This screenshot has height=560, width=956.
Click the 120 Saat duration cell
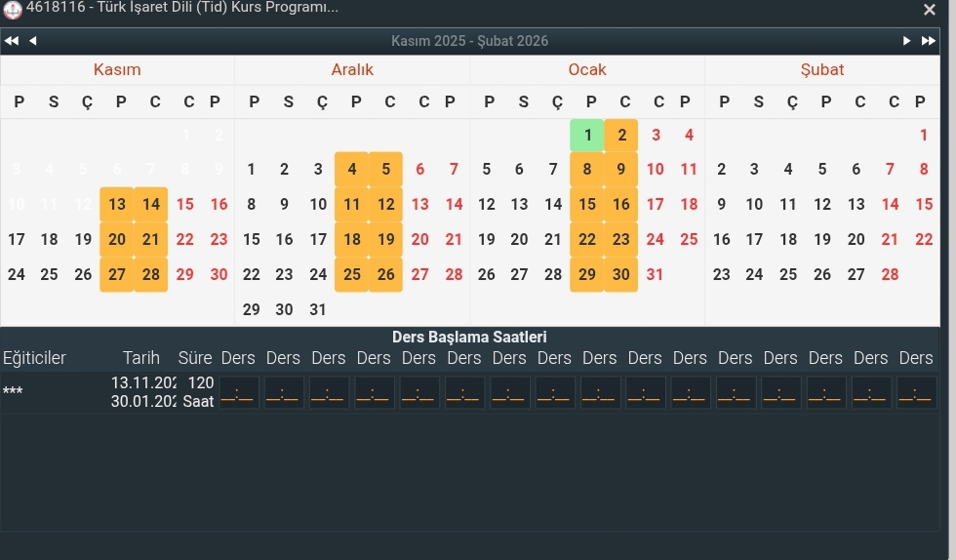[198, 391]
